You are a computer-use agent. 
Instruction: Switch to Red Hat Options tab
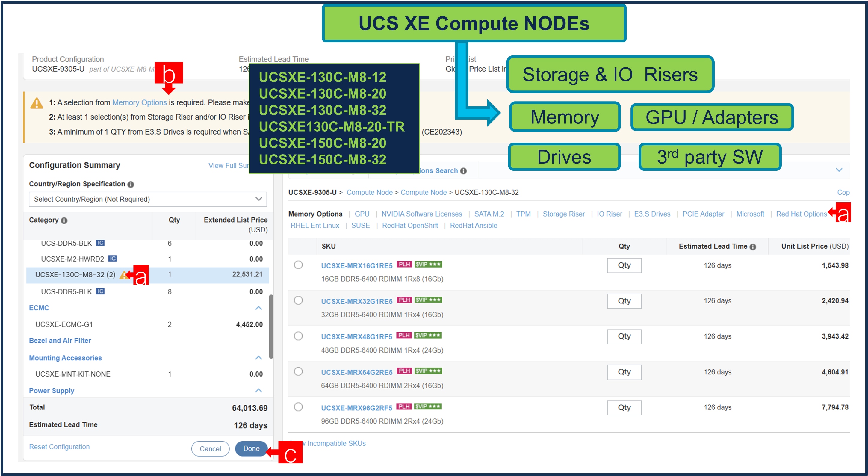point(801,214)
